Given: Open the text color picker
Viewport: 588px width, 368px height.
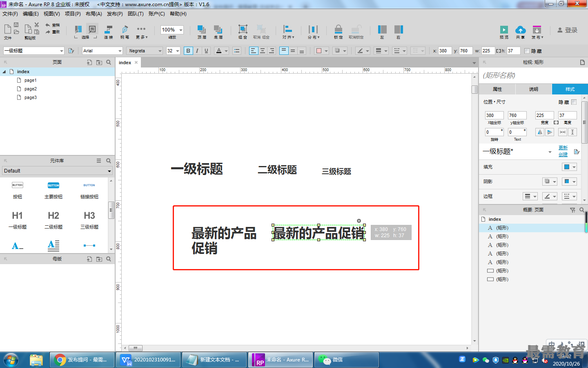Looking at the screenshot, I should pos(221,51).
